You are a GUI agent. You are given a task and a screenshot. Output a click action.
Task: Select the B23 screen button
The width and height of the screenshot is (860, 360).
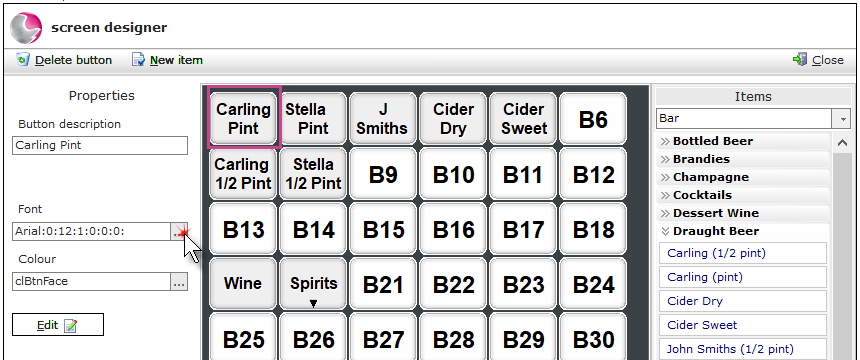523,284
